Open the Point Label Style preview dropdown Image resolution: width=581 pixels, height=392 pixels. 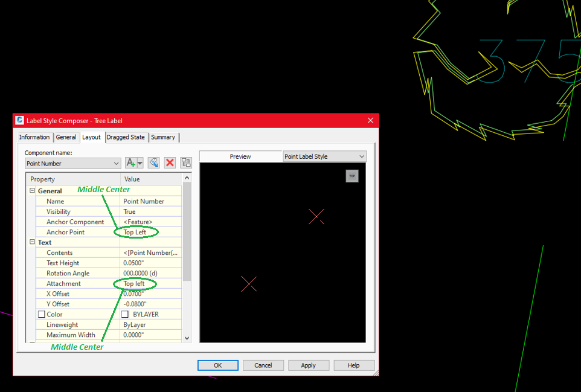361,156
